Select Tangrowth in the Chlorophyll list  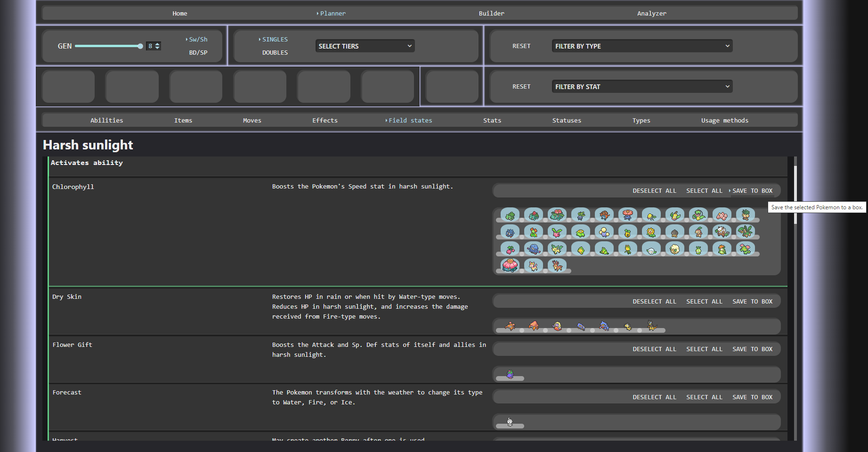(x=534, y=248)
